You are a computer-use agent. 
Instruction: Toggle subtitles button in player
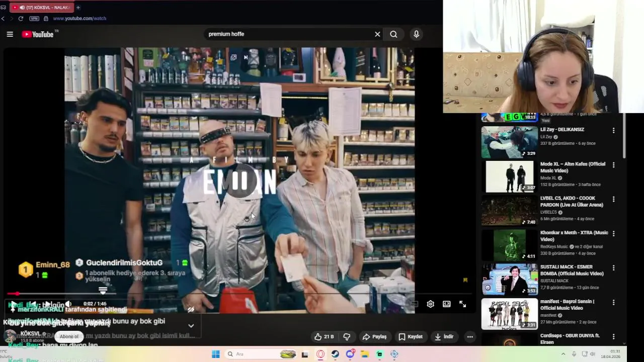pos(414,304)
